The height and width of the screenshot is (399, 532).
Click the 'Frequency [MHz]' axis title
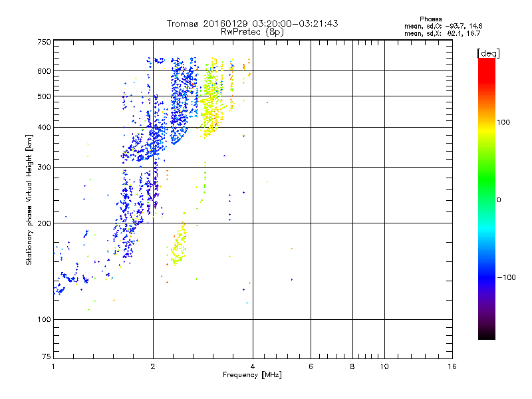[252, 375]
